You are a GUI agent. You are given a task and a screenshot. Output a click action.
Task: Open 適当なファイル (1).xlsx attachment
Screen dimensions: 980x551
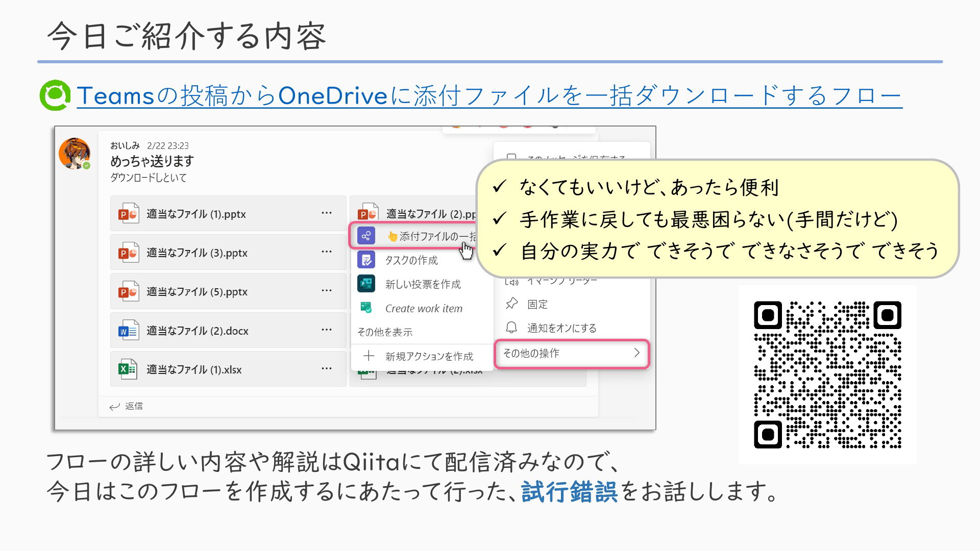tap(228, 369)
